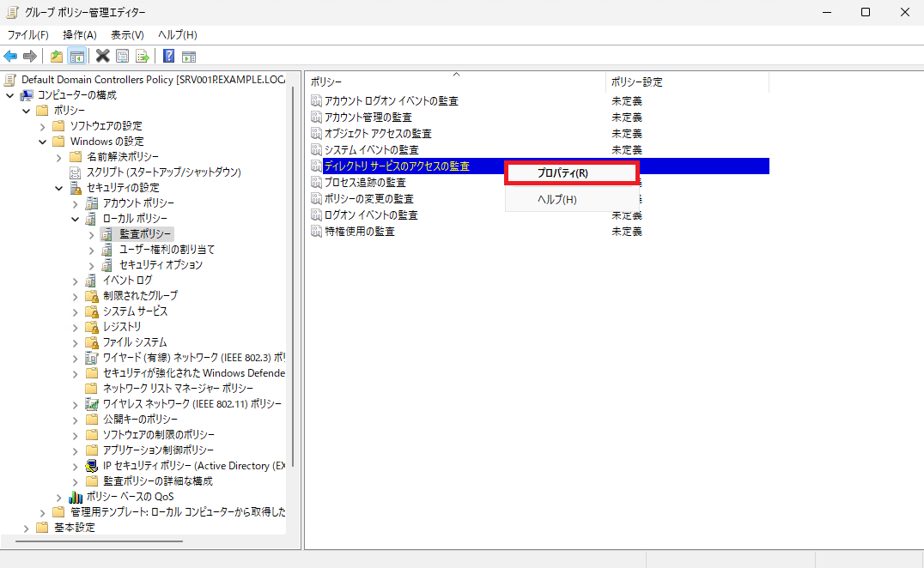Click the コンピューターの構成 computer icon
The width and height of the screenshot is (924, 568).
[x=27, y=94]
